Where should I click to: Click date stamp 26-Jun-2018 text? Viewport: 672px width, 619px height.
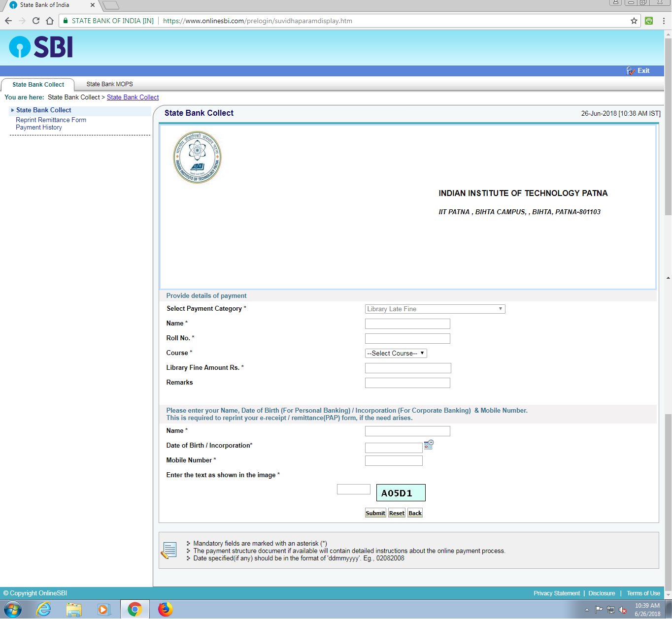coord(621,114)
